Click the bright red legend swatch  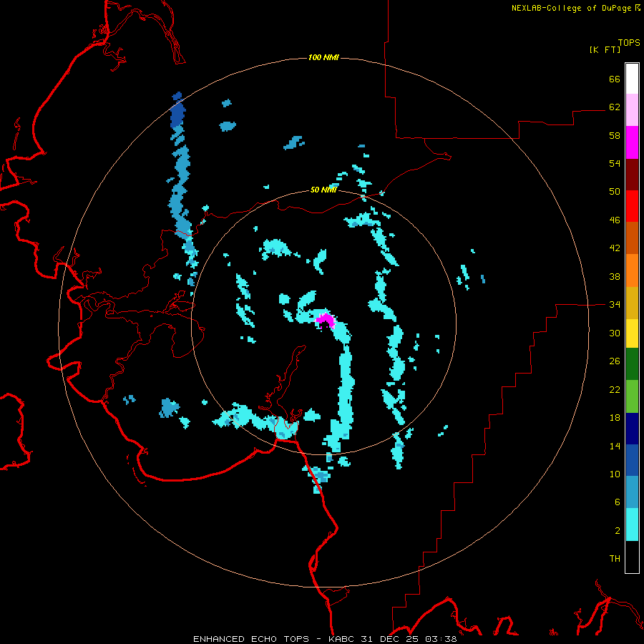(x=632, y=206)
